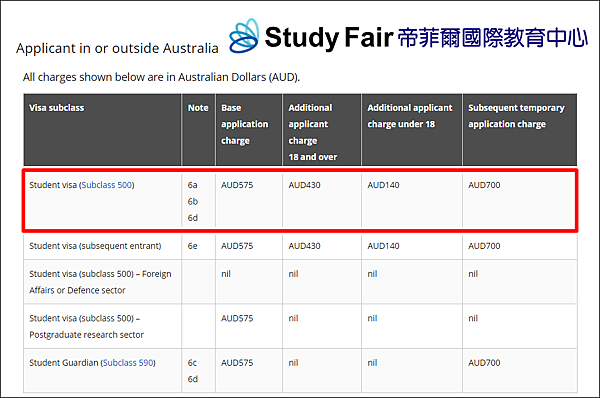The width and height of the screenshot is (600, 398).
Task: Click the 'All charges shown below' sentence
Action: [x=161, y=77]
